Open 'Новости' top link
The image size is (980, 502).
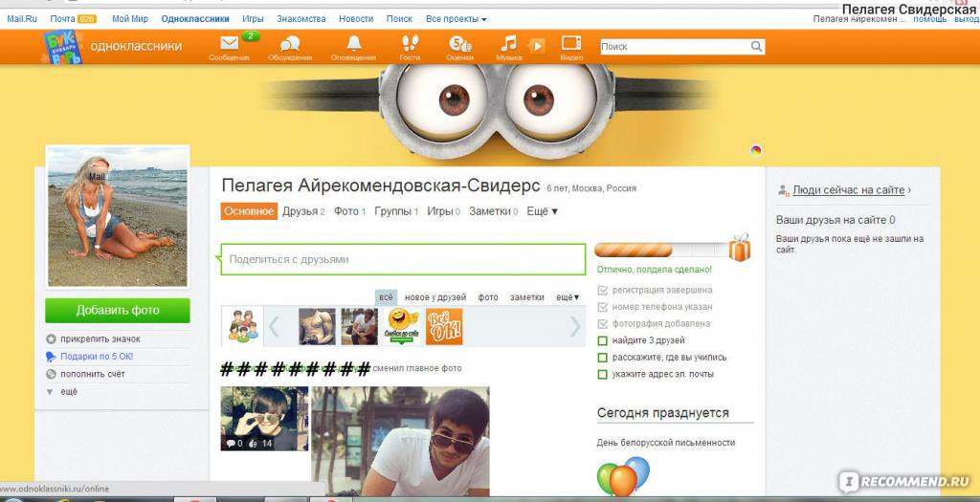click(356, 19)
